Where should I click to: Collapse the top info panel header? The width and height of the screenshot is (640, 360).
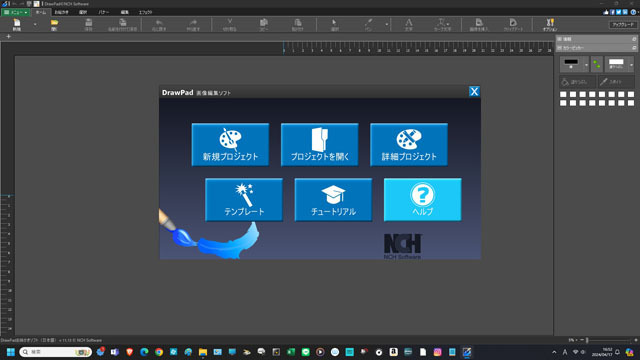(596, 39)
